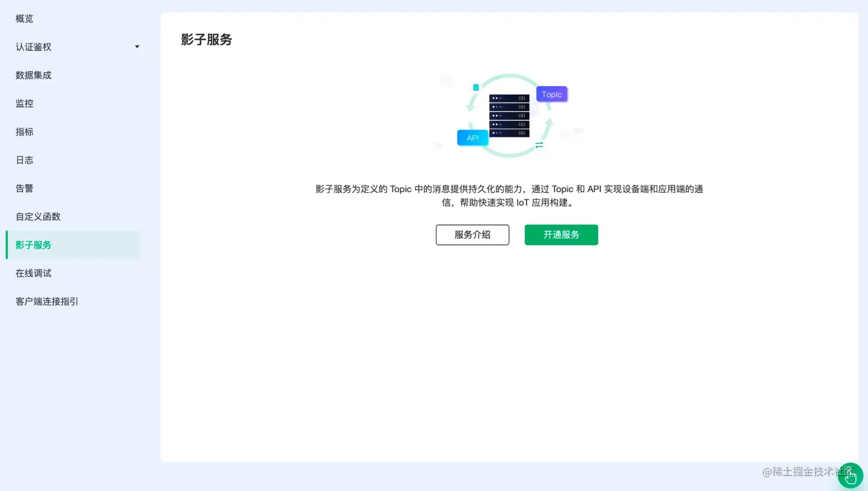Click the floating green hand icon bottom-right
868x491 pixels.
coord(850,476)
